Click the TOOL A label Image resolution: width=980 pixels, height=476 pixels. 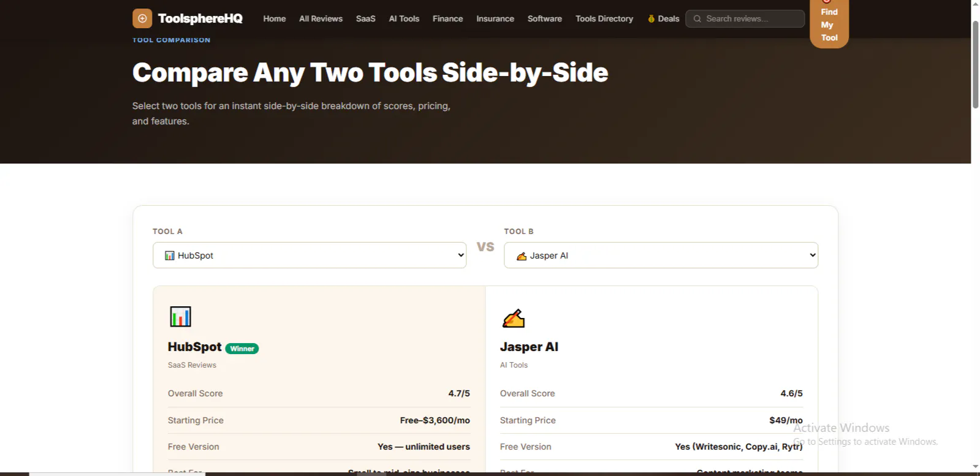(x=167, y=232)
